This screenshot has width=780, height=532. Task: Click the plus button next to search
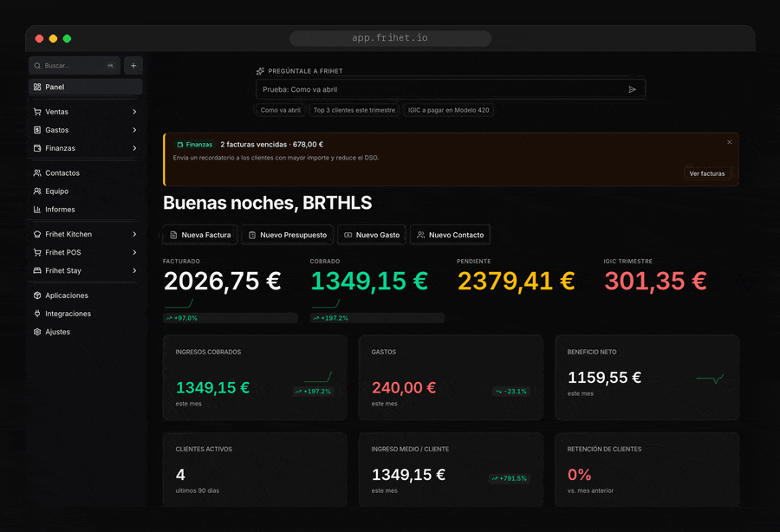[x=133, y=66]
